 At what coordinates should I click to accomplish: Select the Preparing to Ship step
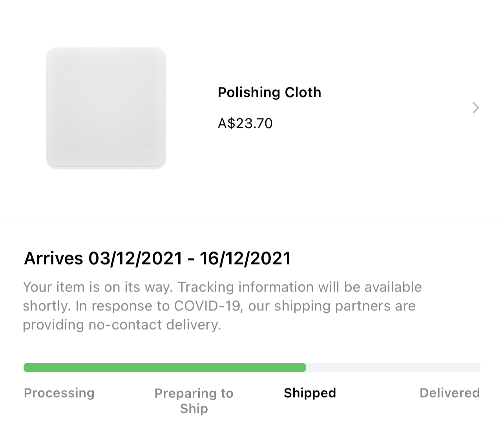tap(194, 401)
